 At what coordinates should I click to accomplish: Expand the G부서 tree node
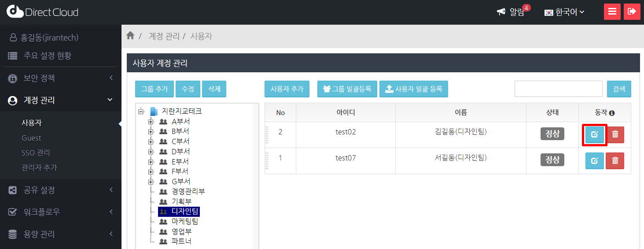coord(151,182)
